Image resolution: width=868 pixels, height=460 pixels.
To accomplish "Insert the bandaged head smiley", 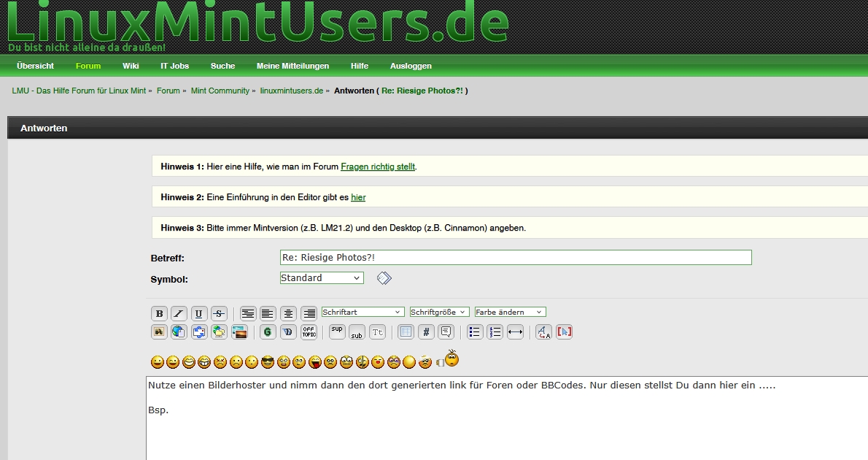I will click(x=425, y=362).
